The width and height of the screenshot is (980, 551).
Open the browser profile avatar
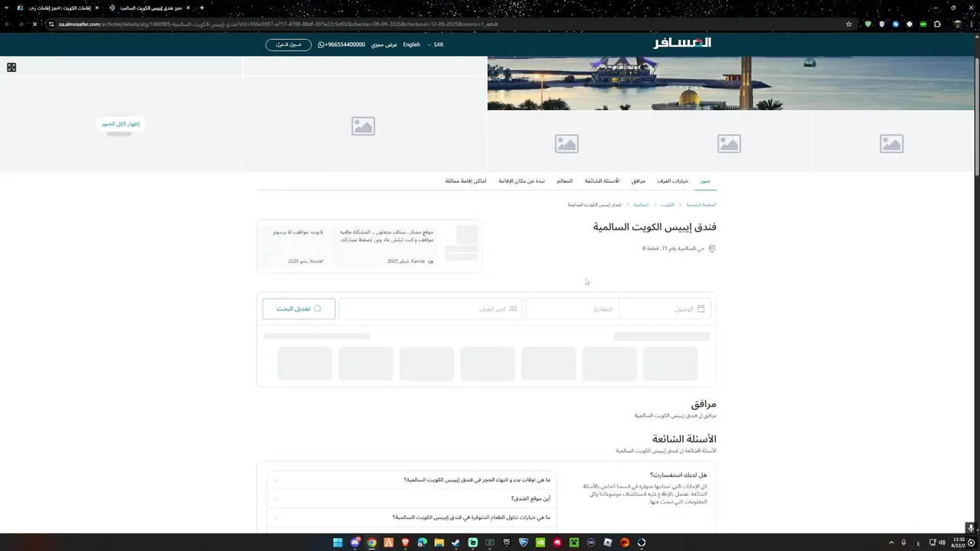(x=957, y=24)
